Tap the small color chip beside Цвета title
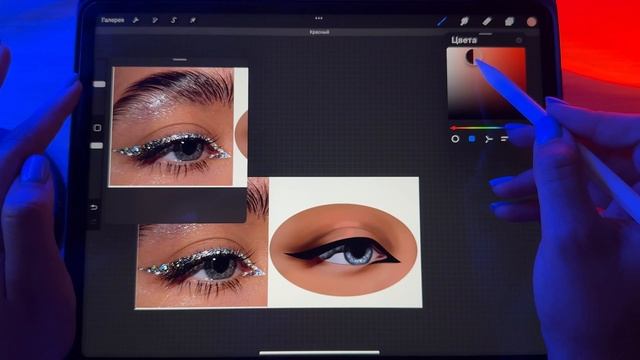The width and height of the screenshot is (640, 360). [x=519, y=40]
